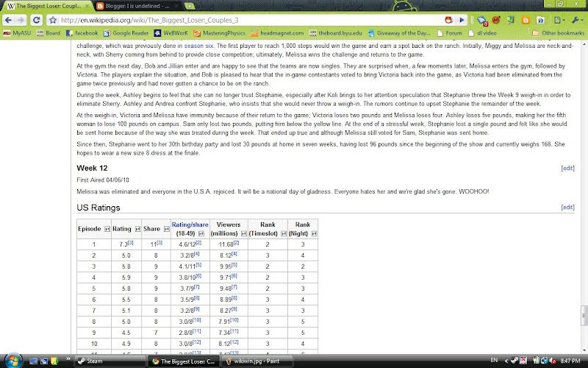The height and width of the screenshot is (368, 588).
Task: Open the Forum bookmark
Action: [450, 33]
